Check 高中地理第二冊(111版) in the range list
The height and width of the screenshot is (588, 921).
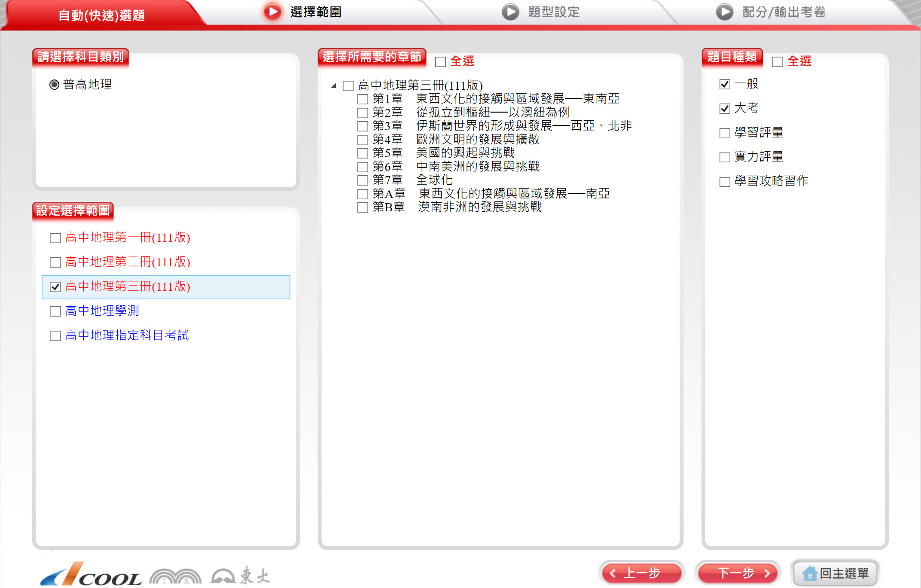tap(55, 262)
